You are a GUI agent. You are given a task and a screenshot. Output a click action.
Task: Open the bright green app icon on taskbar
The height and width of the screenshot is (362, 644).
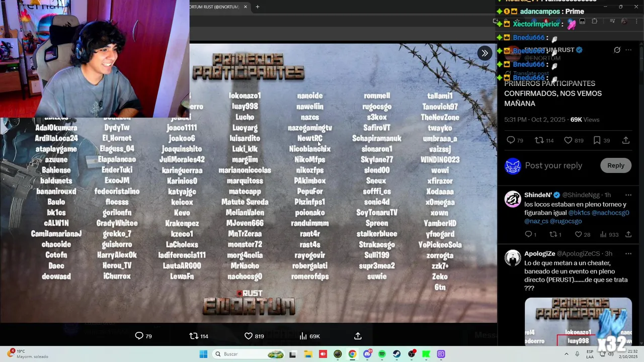[426, 354]
